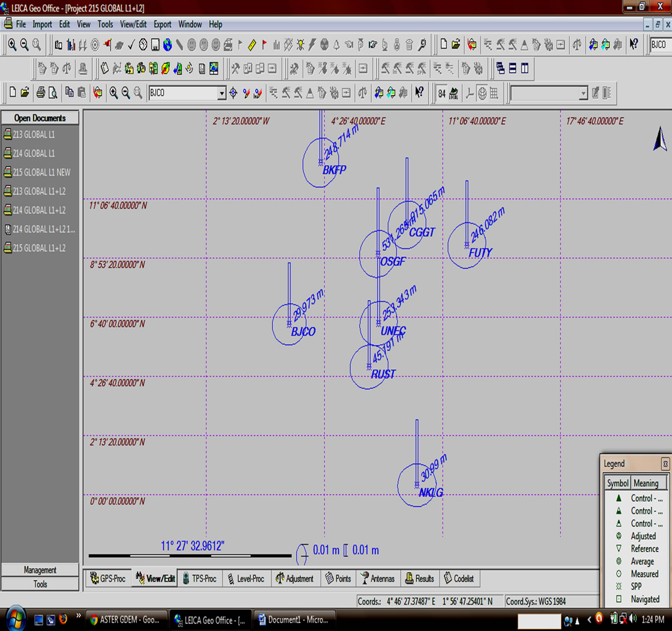Open the Window menu
This screenshot has height=631, width=672.
tap(190, 24)
